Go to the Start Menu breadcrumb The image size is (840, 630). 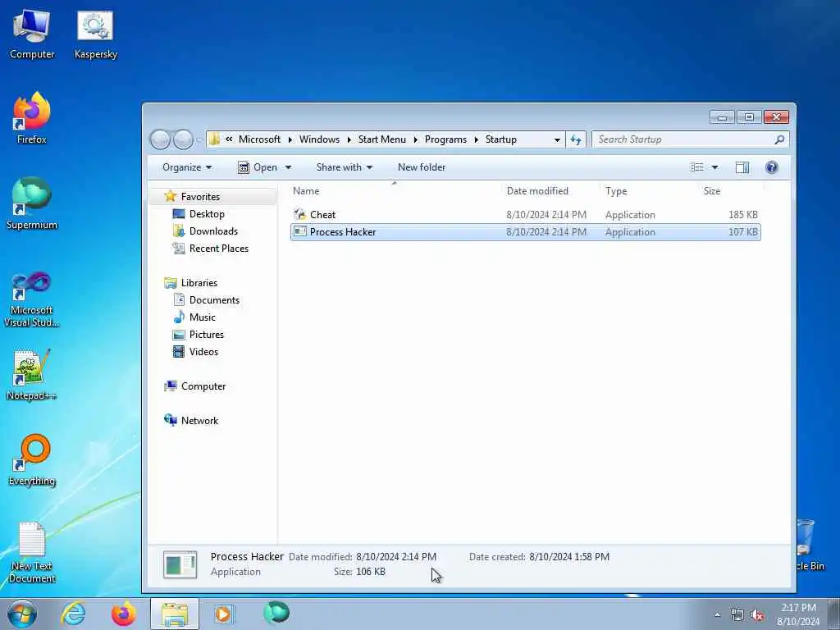coord(382,139)
